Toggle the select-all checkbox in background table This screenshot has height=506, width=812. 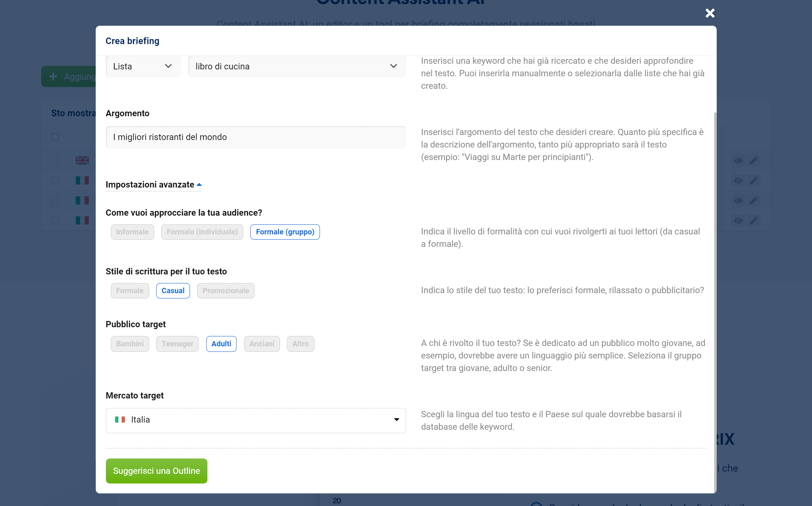55,137
